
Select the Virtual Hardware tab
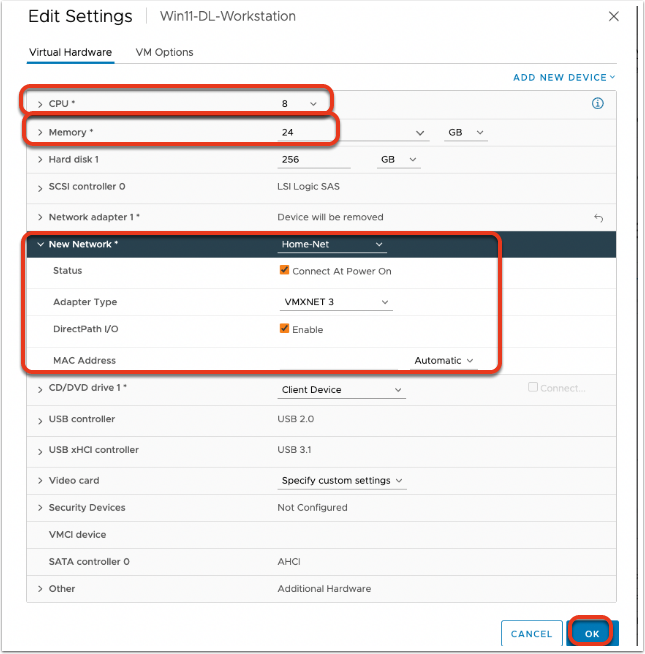tap(69, 52)
